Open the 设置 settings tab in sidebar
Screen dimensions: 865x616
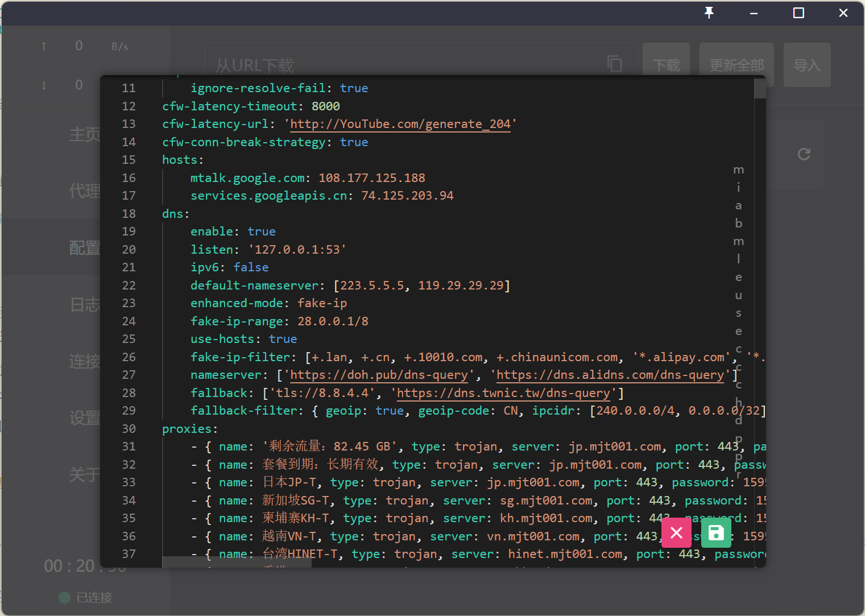coord(85,417)
